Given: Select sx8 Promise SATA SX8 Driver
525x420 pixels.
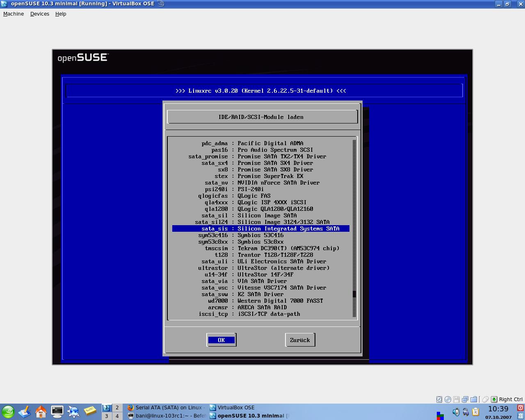Looking at the screenshot, I should (x=261, y=169).
